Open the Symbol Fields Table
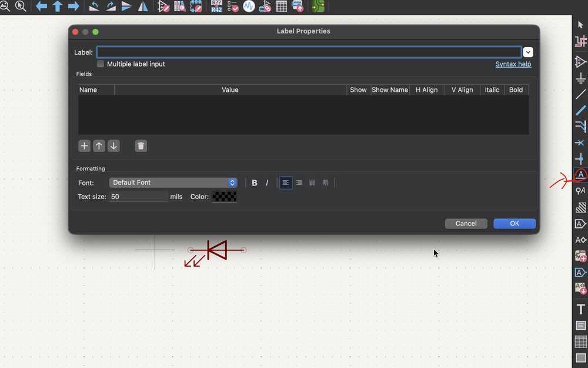Screen dimensions: 588x368 281,6
